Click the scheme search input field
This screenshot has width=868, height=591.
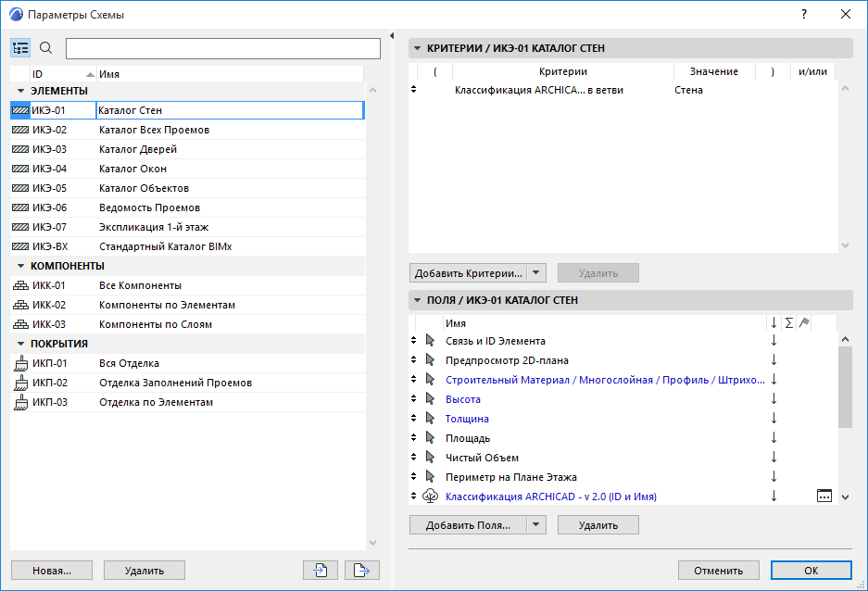(x=223, y=49)
